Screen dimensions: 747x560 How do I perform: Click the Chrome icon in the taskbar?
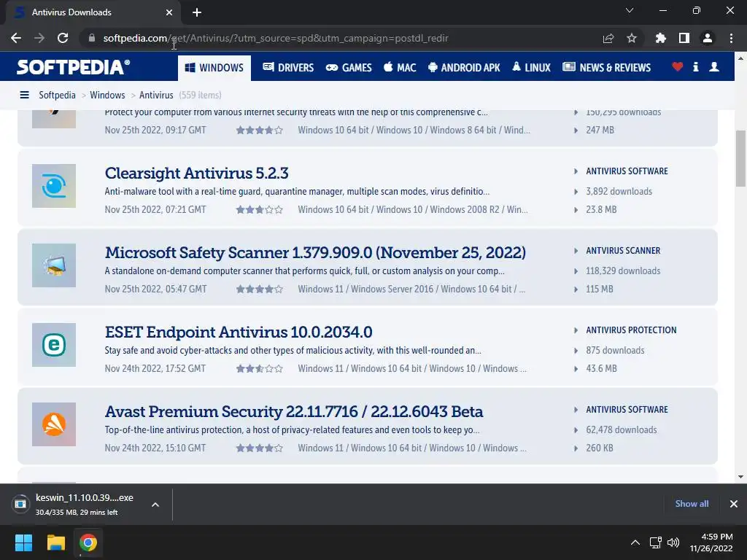(x=88, y=542)
